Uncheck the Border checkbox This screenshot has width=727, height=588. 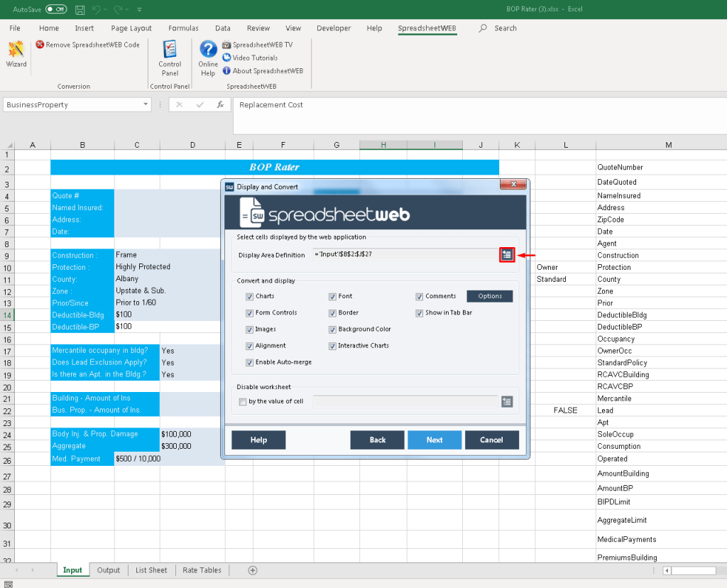332,313
